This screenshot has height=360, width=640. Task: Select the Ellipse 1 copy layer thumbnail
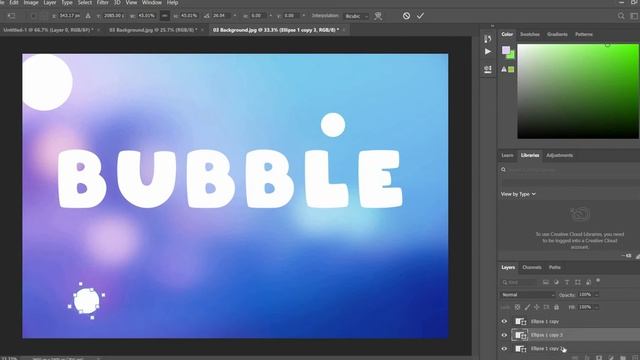pos(520,322)
